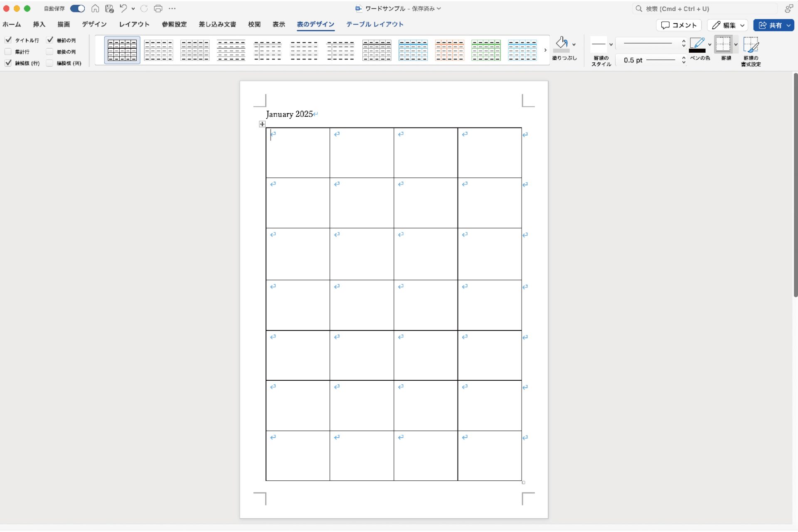Click the undo arrow icon
798x532 pixels.
point(123,8)
